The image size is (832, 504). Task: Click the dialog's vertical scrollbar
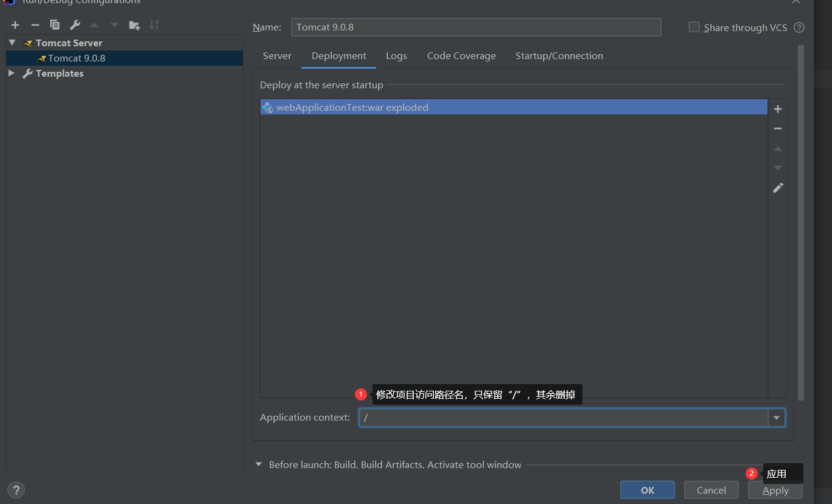801,223
